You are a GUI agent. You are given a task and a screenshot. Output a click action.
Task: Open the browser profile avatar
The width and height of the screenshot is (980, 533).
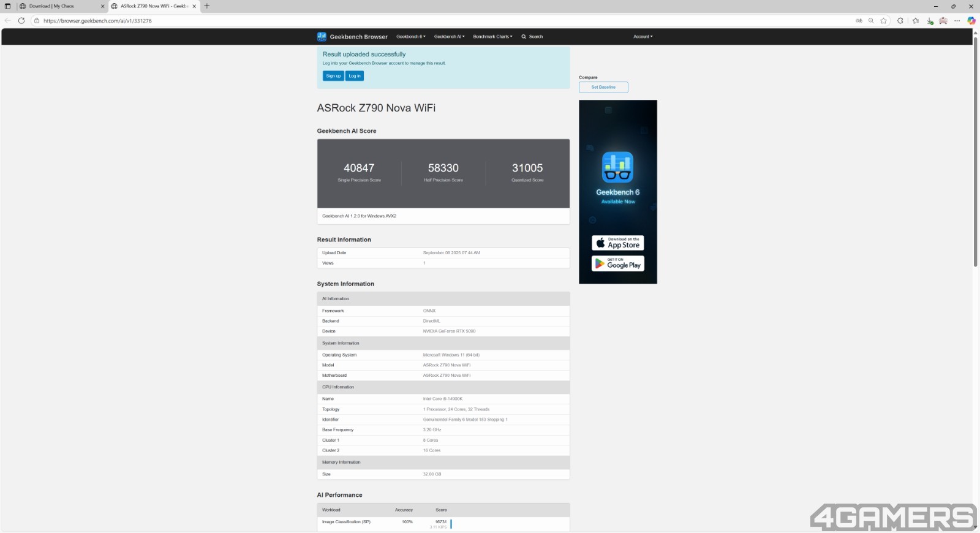943,21
